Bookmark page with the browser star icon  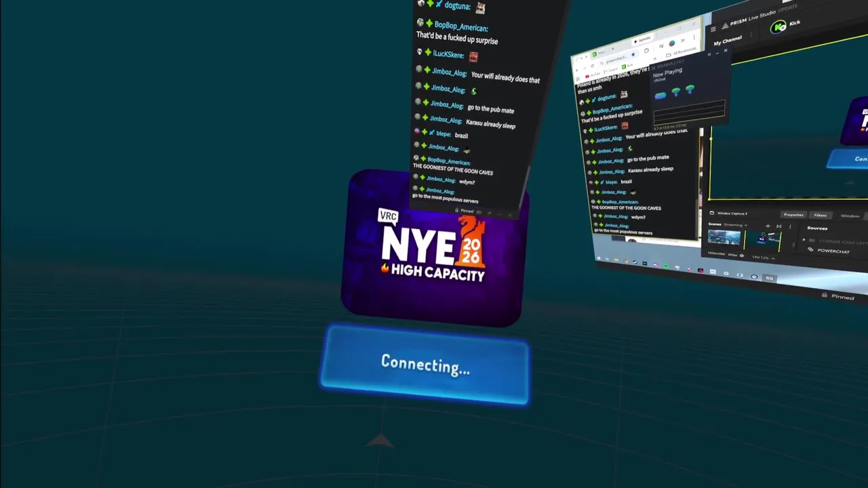[x=633, y=55]
